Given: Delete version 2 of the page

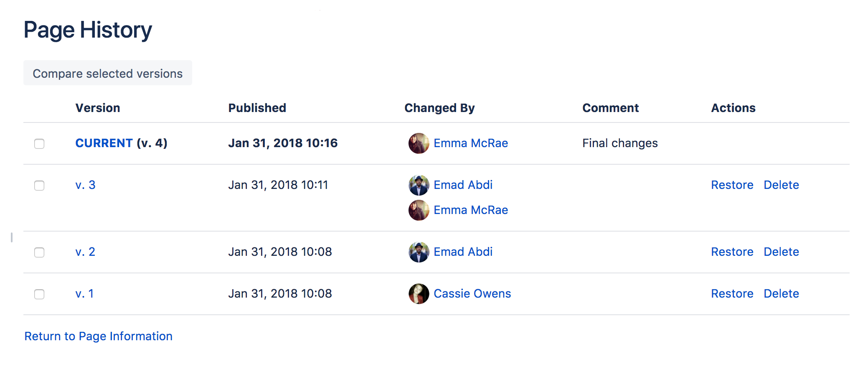Looking at the screenshot, I should pyautogui.click(x=781, y=252).
